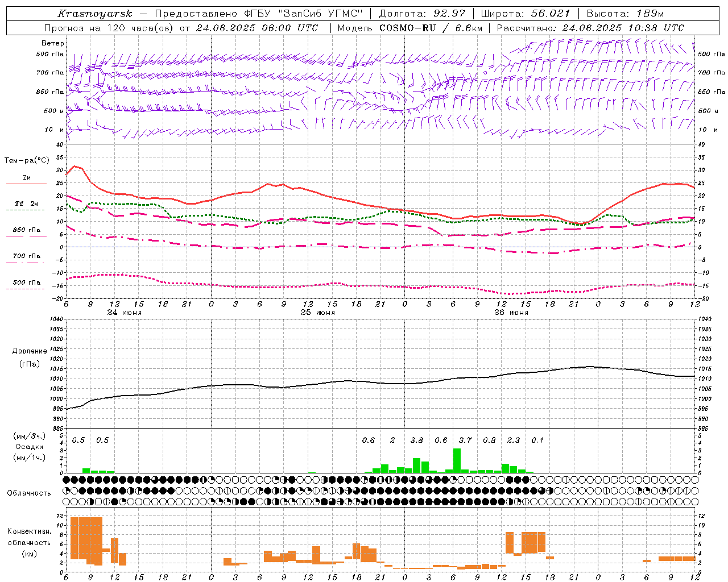This screenshot has height=582, width=728.
Task: Select the 'Предоставлено ФГБУ ЗапСиб УГМС' provider text
Action: click(258, 14)
